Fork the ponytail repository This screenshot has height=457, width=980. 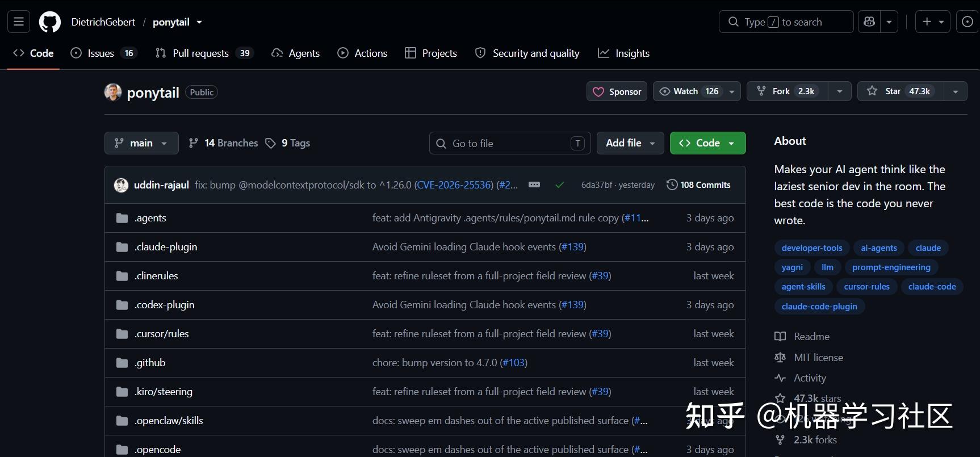tap(788, 91)
